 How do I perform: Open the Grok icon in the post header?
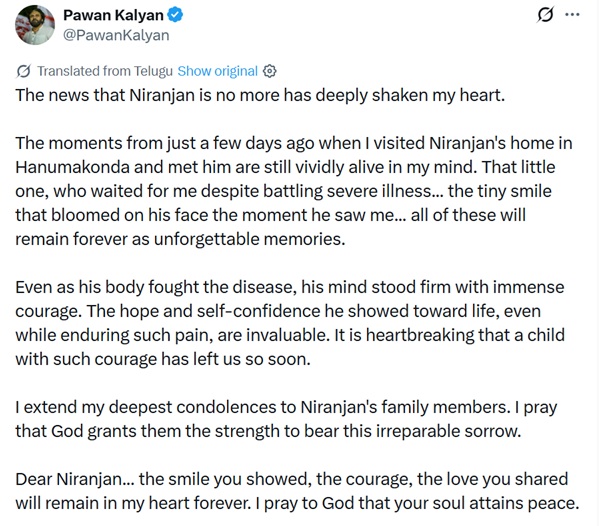tap(545, 15)
